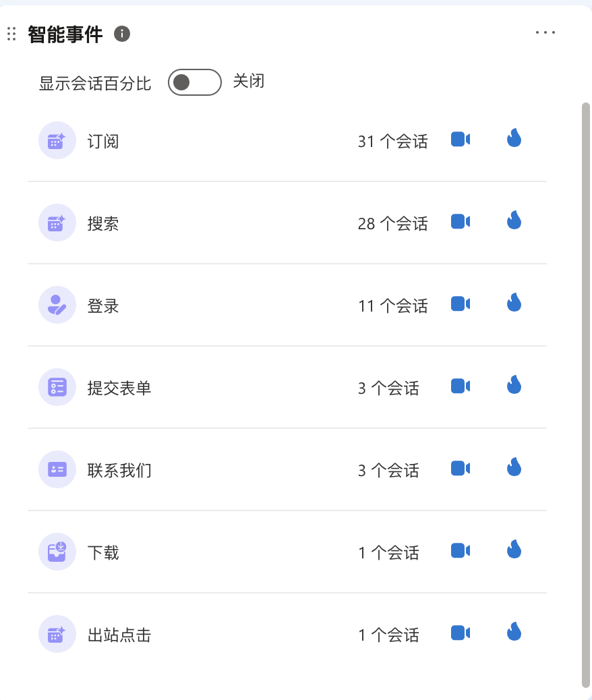Open recordings for 搜索 event
The height and width of the screenshot is (700, 592).
[461, 221]
